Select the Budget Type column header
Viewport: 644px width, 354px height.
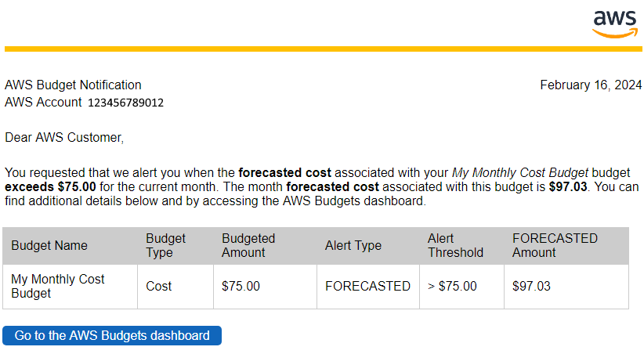coord(175,246)
